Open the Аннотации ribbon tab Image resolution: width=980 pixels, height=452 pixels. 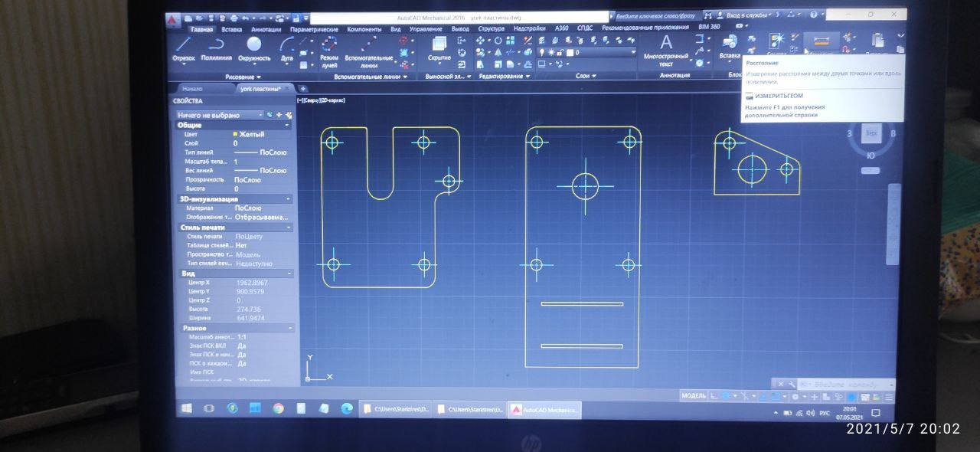click(x=266, y=29)
